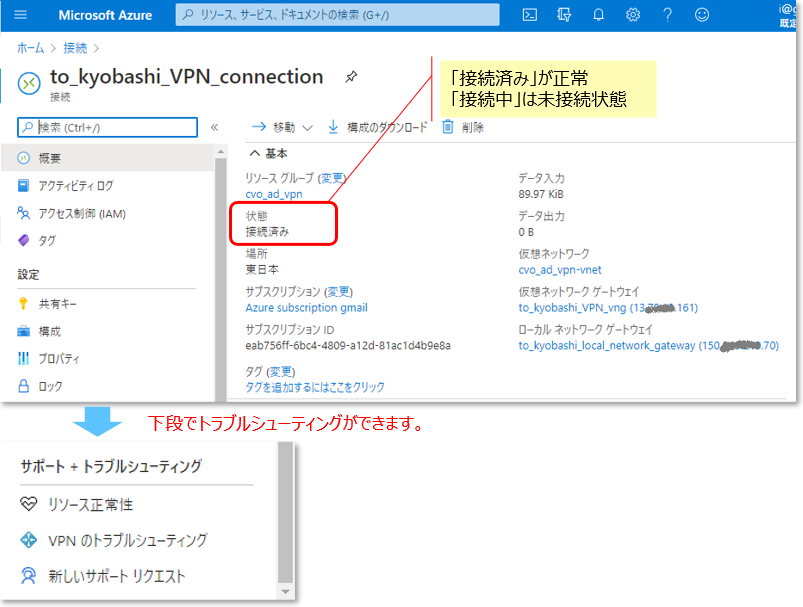Image resolution: width=803 pixels, height=607 pixels.
Task: Click the 東日本 location value
Action: (x=262, y=269)
